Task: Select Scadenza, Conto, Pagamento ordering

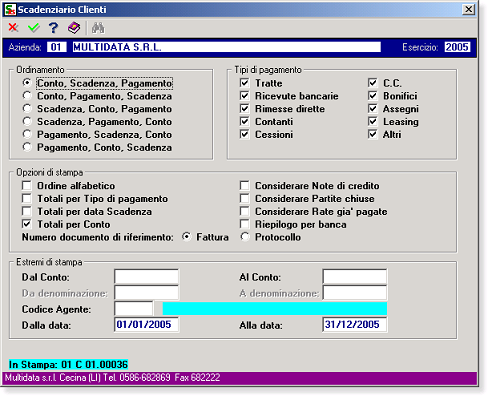Action: coord(27,109)
